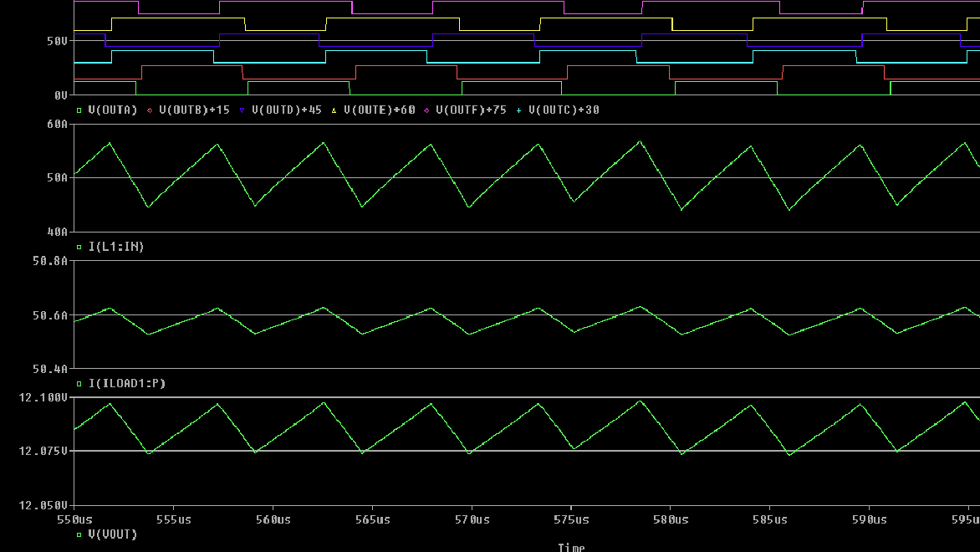980x552 pixels.
Task: Click the trace marker symbol beside I(L1:IN)
Action: tap(79, 247)
